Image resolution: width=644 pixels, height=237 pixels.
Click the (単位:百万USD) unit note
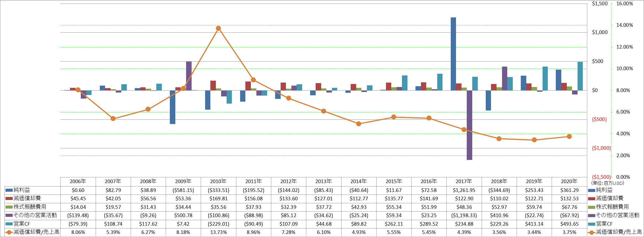tap(608, 183)
